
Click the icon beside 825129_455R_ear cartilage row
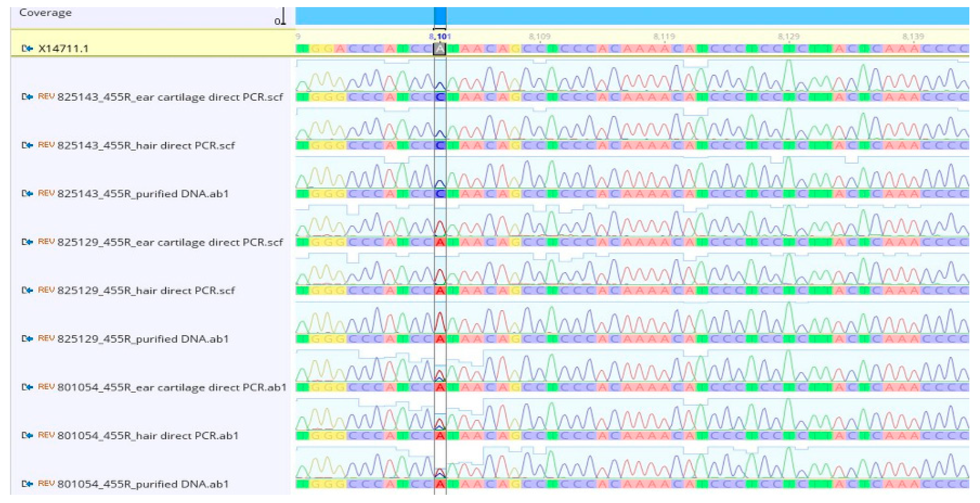[27, 242]
